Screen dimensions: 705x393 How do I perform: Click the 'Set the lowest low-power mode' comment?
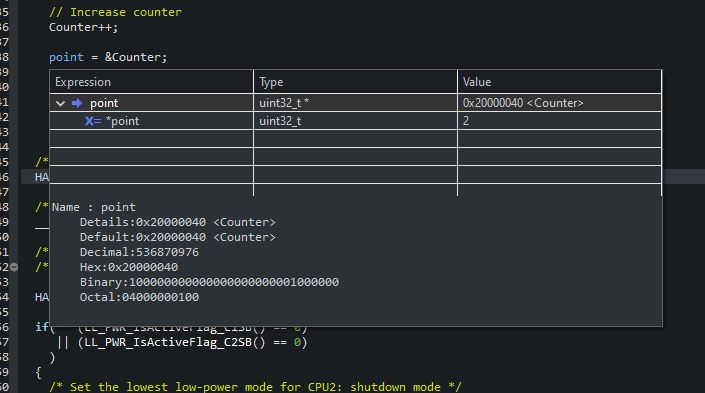(255, 387)
